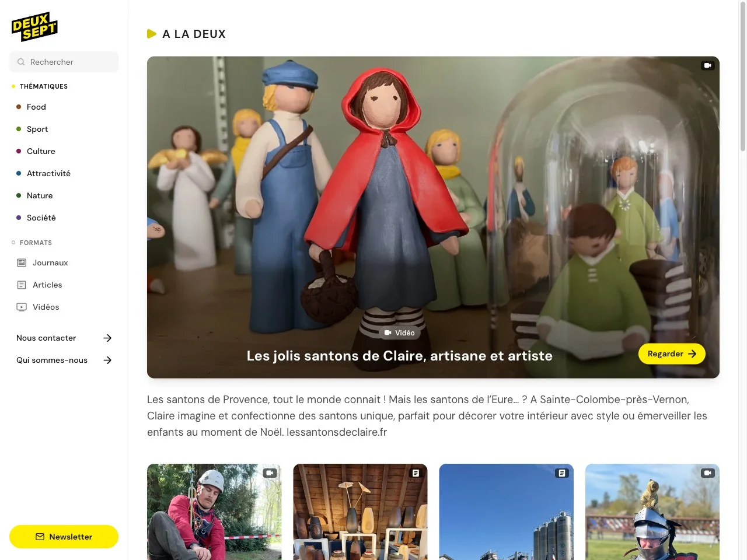The width and height of the screenshot is (747, 560).
Task: Select the Food theme
Action: (36, 107)
